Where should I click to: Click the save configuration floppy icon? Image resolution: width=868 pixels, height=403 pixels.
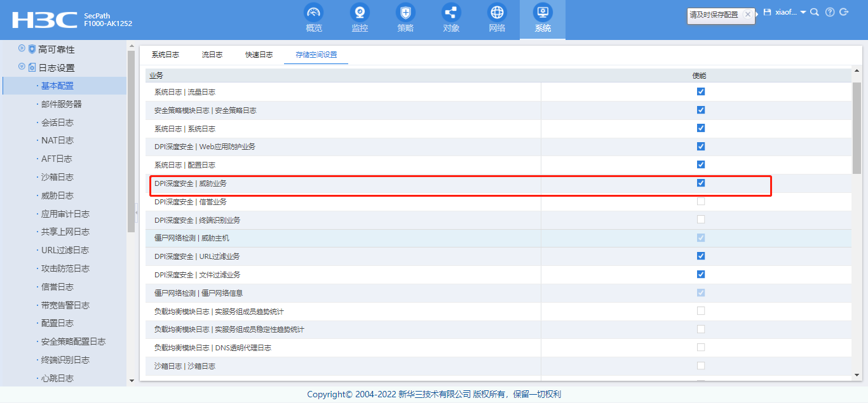(767, 12)
